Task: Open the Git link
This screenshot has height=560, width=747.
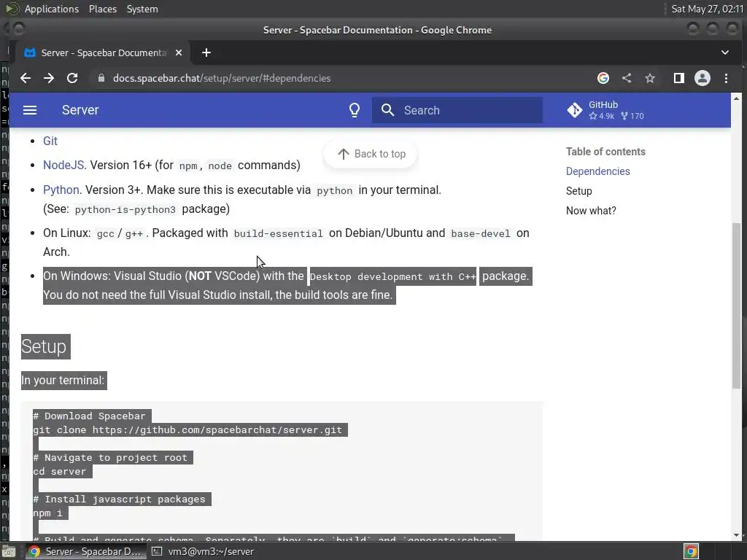Action: tap(50, 141)
